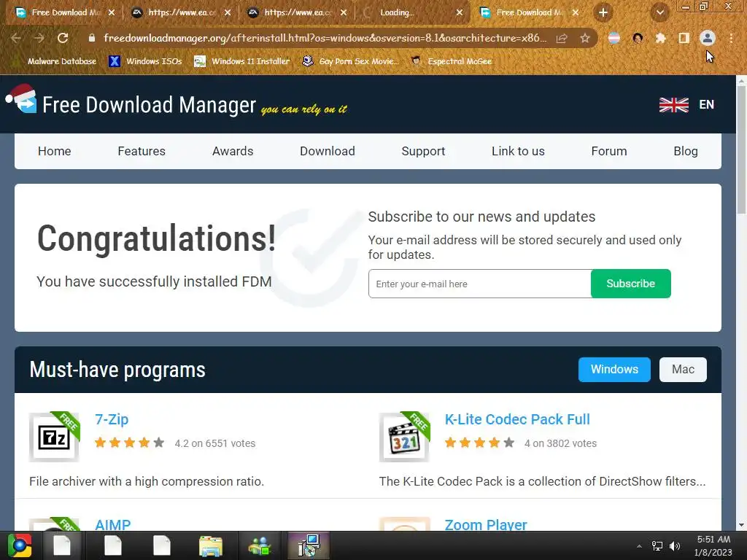The width and height of the screenshot is (747, 560).
Task: Click the avatar face extension icon
Action: (x=638, y=38)
